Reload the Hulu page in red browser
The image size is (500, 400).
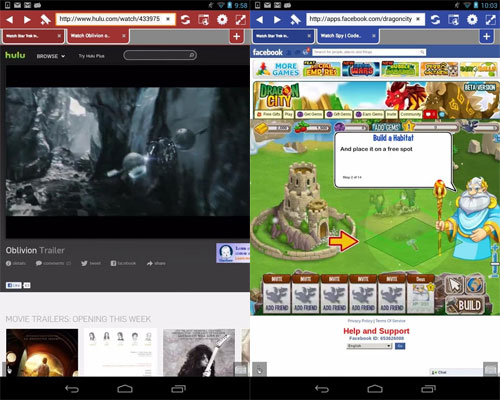(185, 20)
